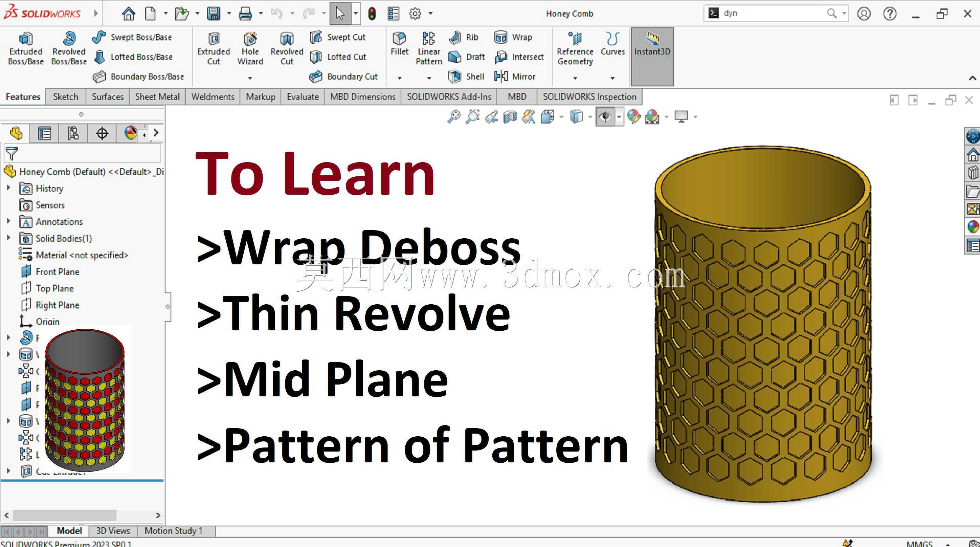Open the Curves tool
The width and height of the screenshot is (980, 547).
[x=612, y=44]
